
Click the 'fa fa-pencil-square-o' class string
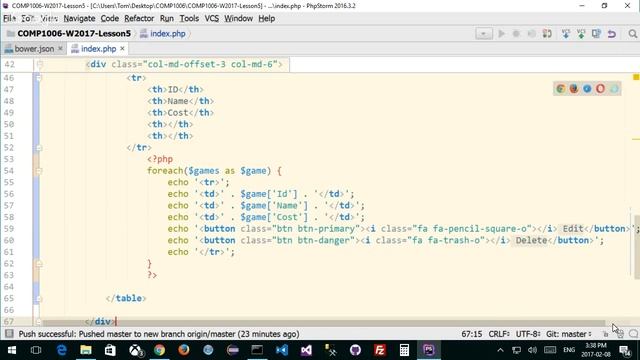point(472,229)
